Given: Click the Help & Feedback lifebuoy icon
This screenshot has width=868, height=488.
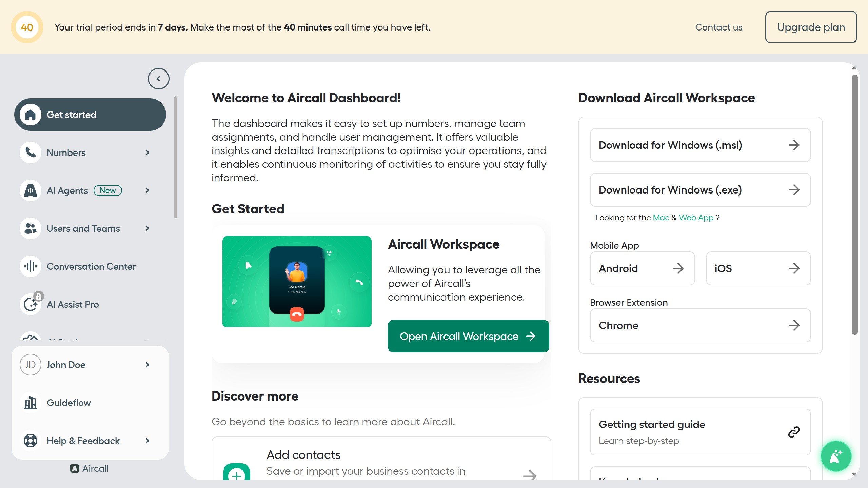Looking at the screenshot, I should pyautogui.click(x=31, y=441).
